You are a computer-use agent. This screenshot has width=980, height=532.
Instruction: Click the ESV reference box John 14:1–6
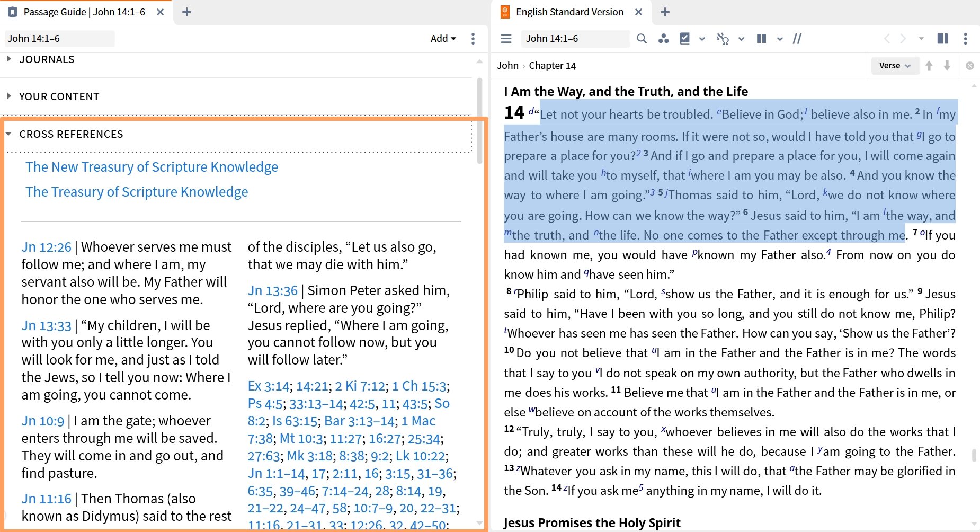pyautogui.click(x=575, y=39)
